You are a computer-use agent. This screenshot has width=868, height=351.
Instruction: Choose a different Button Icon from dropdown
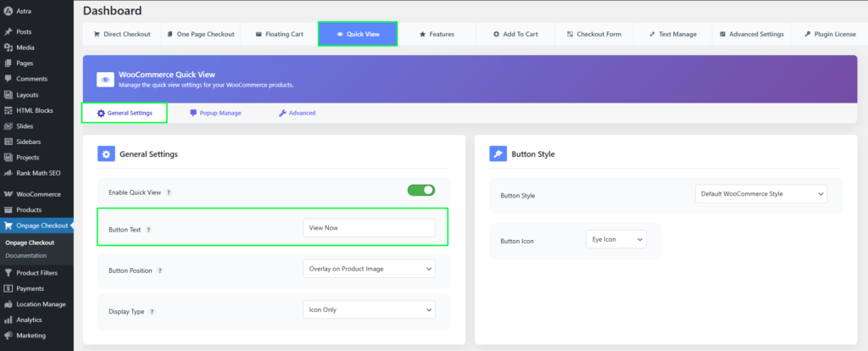click(615, 240)
